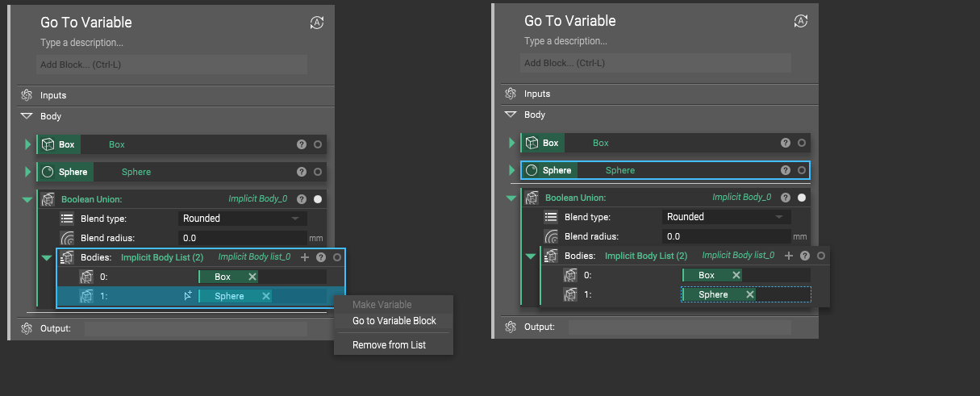Collapse the Body section in left panel
The image size is (980, 396).
26,116
